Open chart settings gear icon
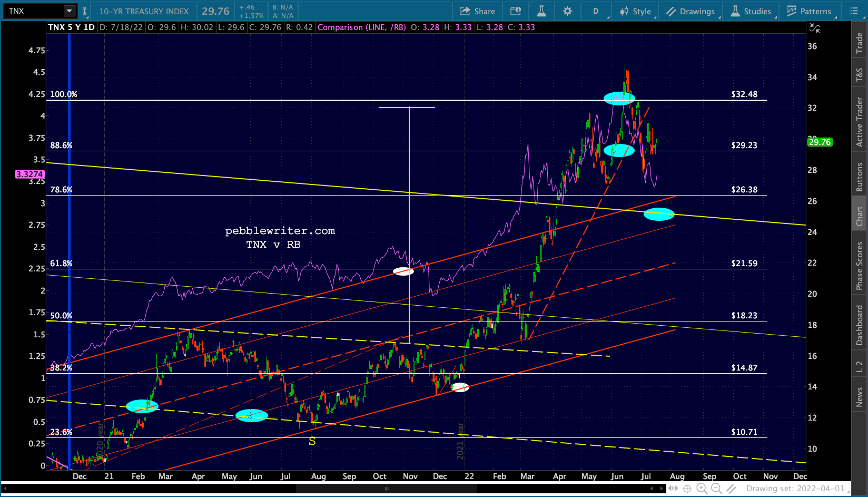This screenshot has width=868, height=497. click(x=567, y=11)
